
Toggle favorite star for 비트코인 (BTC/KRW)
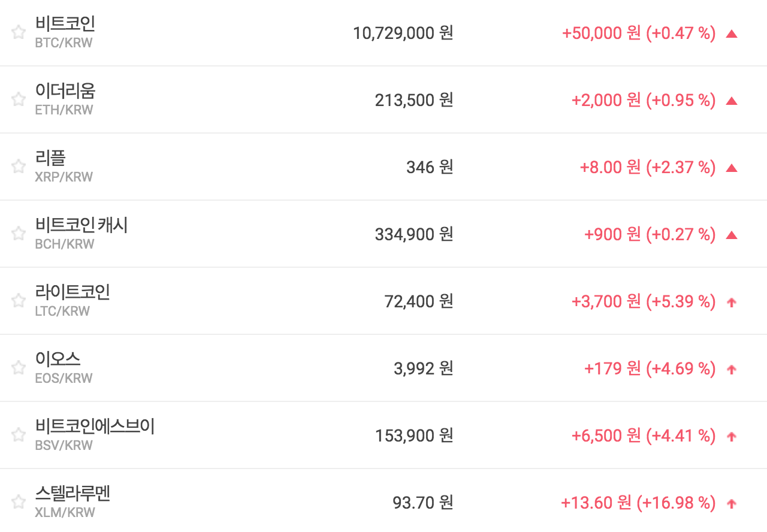click(19, 32)
